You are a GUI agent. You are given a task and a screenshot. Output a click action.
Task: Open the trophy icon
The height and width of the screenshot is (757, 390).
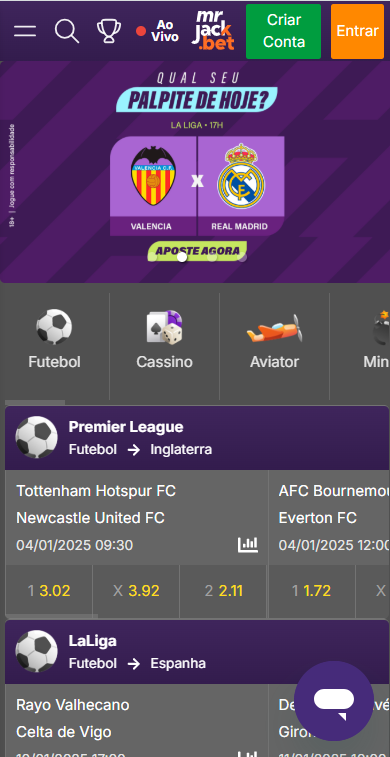[109, 31]
